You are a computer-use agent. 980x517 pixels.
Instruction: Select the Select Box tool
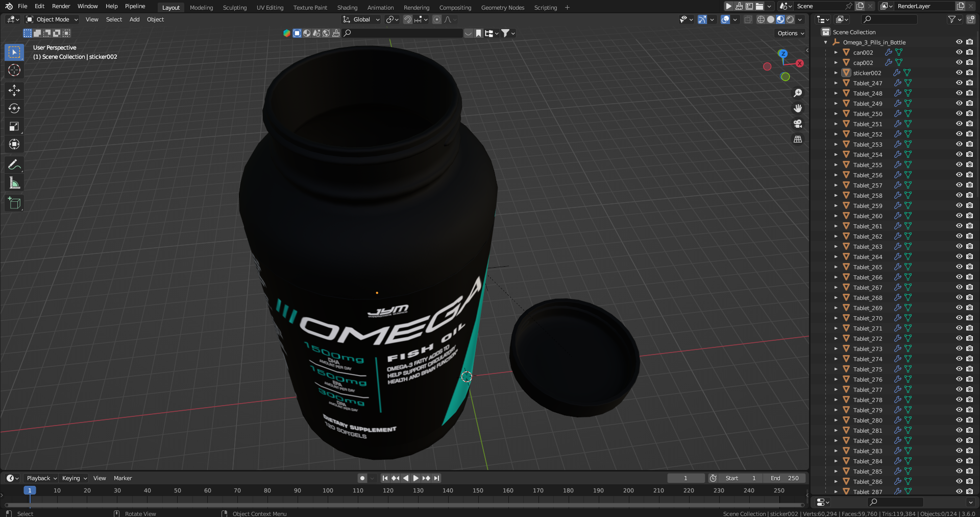pyautogui.click(x=14, y=52)
